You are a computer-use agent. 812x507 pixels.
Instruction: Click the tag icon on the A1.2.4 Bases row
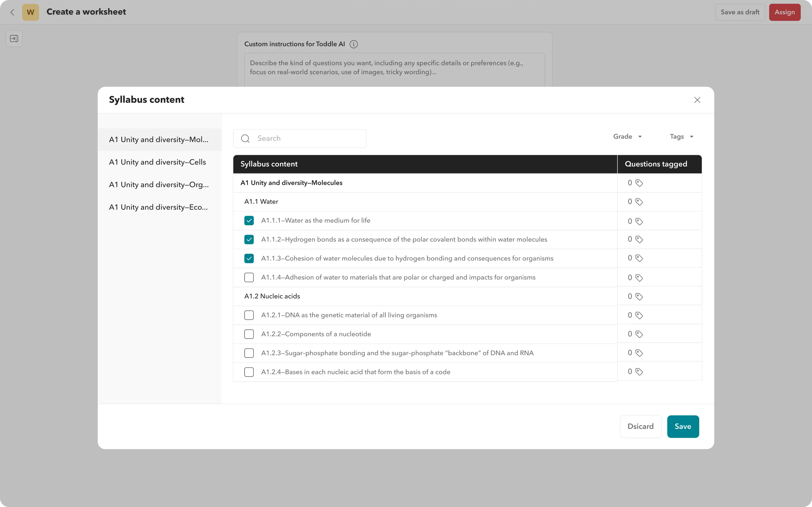tap(639, 372)
